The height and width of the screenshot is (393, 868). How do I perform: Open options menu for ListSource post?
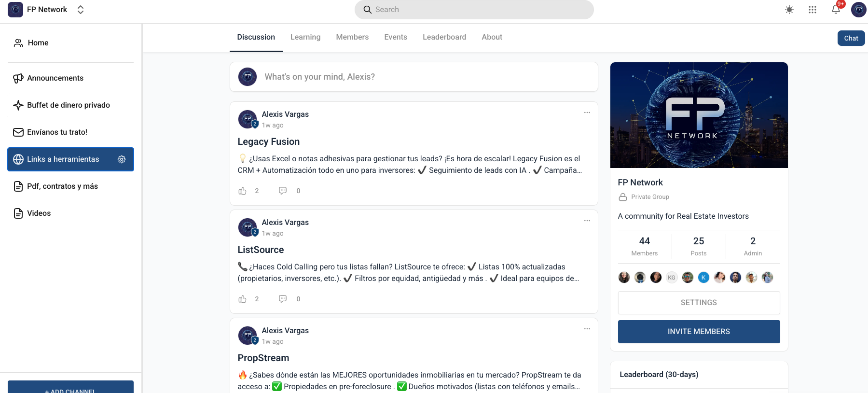click(587, 221)
